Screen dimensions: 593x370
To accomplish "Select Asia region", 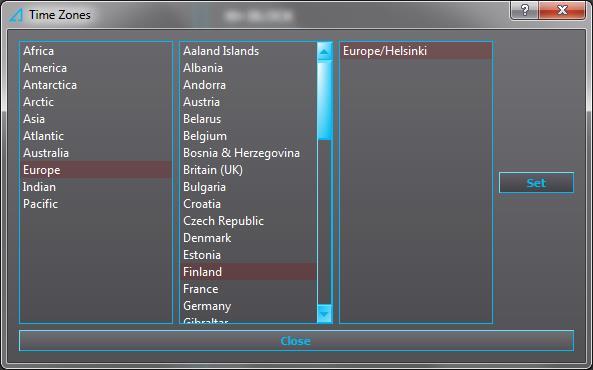I will 96,119.
